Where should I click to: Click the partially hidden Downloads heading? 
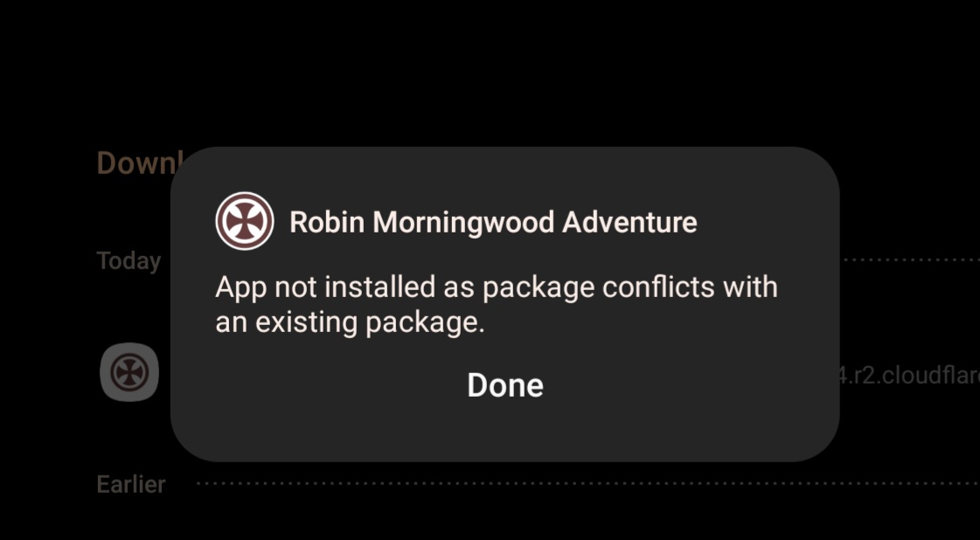coord(139,163)
